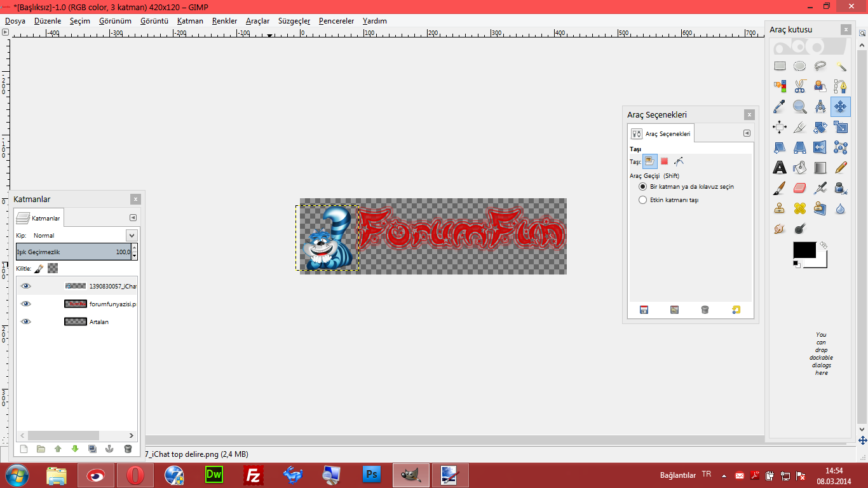Select the Pencil tool
This screenshot has height=488, width=868.
click(x=841, y=167)
